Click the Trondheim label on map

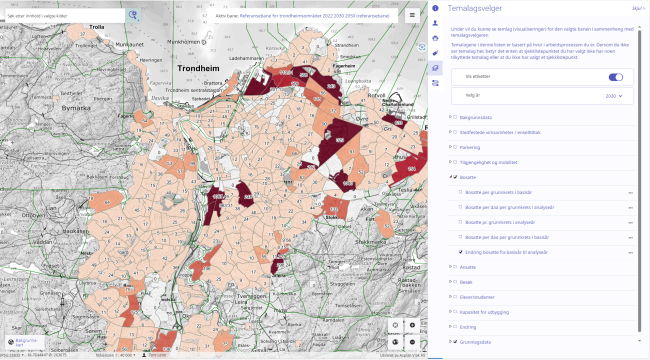(199, 68)
